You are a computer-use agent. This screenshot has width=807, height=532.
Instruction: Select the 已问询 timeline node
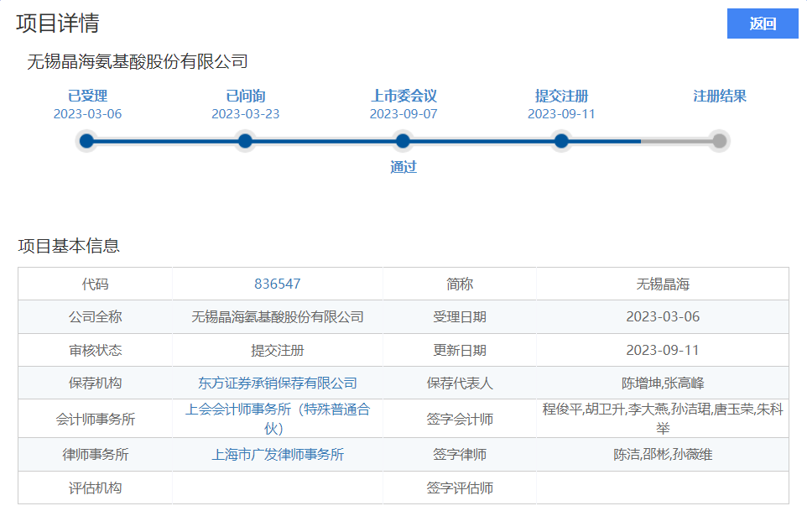click(x=245, y=141)
